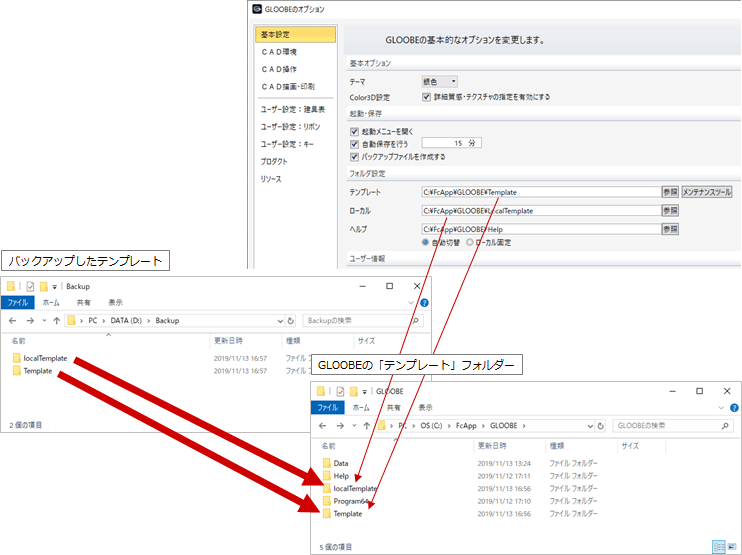742x555 pixels.
Task: Open the プロダクト category
Action: tap(274, 161)
